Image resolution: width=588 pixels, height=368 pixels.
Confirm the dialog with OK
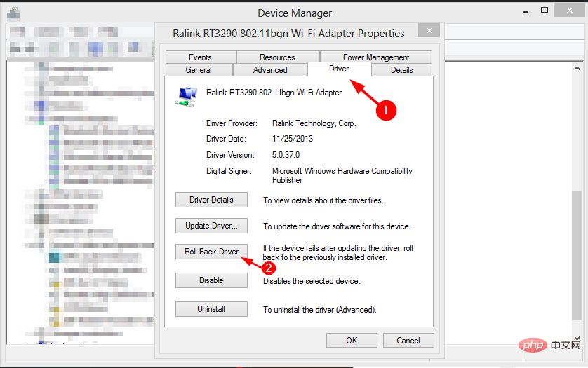352,340
